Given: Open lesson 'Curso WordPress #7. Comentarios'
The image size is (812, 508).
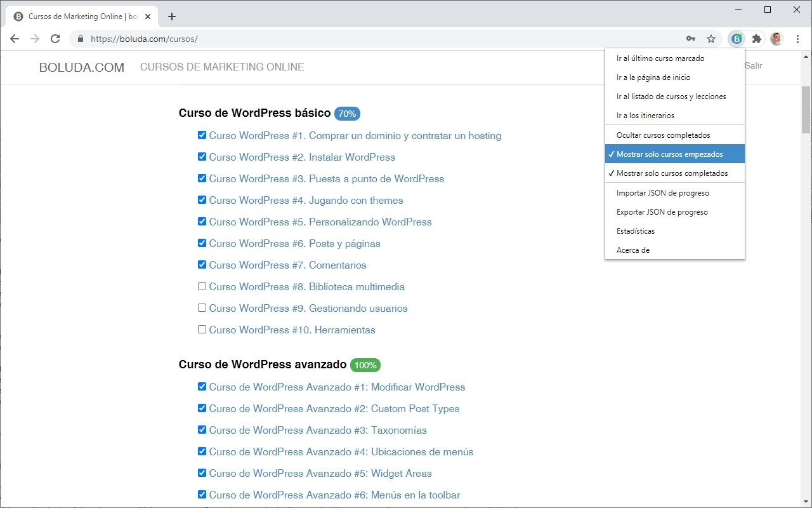Looking at the screenshot, I should 288,265.
